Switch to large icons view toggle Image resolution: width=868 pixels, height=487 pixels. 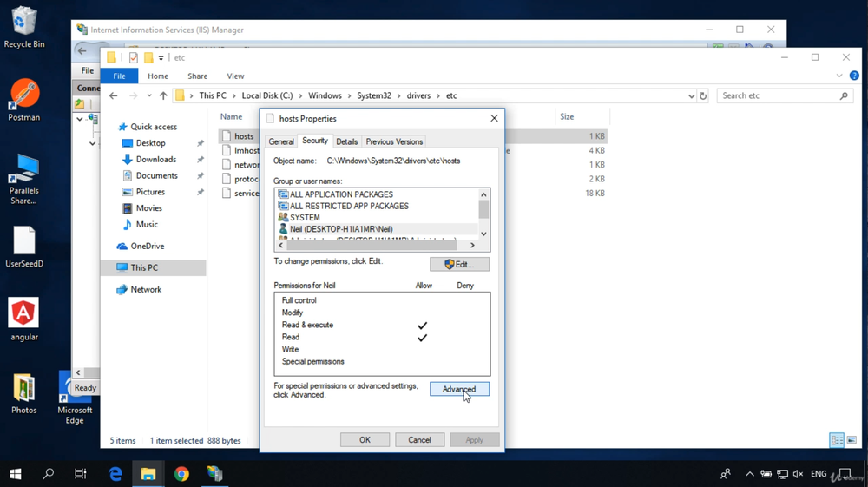[x=852, y=440]
